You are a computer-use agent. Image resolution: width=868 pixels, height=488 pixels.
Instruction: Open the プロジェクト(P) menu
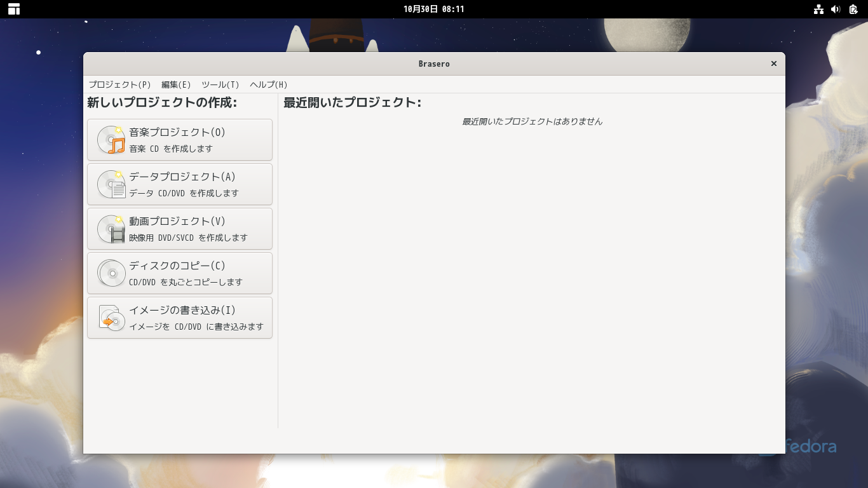tap(119, 85)
